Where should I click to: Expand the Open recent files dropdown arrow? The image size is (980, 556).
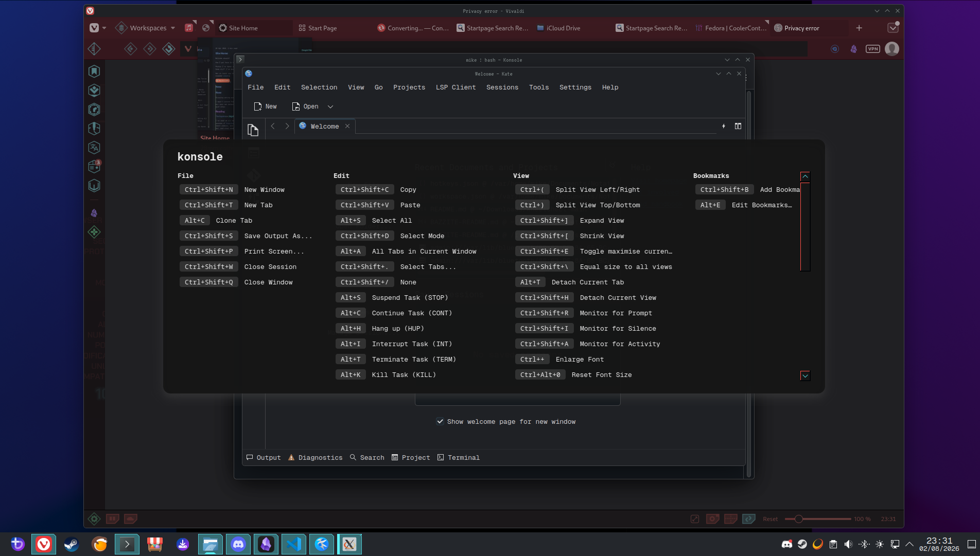(330, 106)
